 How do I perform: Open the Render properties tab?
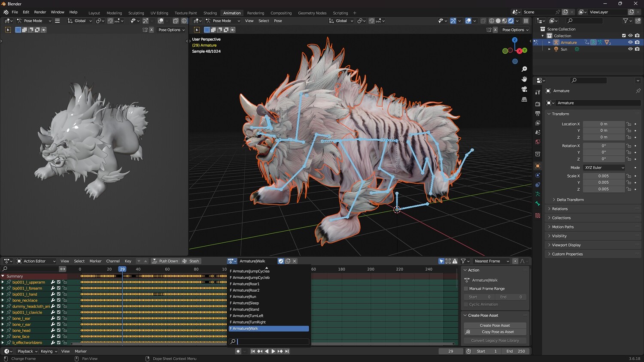[x=538, y=104]
